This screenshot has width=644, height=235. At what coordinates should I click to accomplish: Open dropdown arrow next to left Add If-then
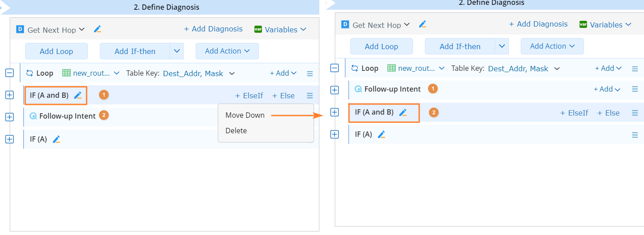point(177,51)
